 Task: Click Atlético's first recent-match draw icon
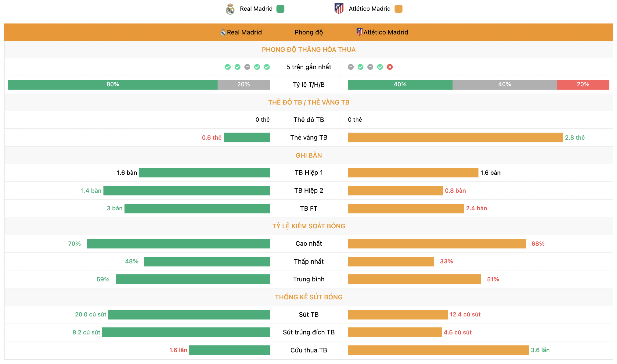coord(351,67)
